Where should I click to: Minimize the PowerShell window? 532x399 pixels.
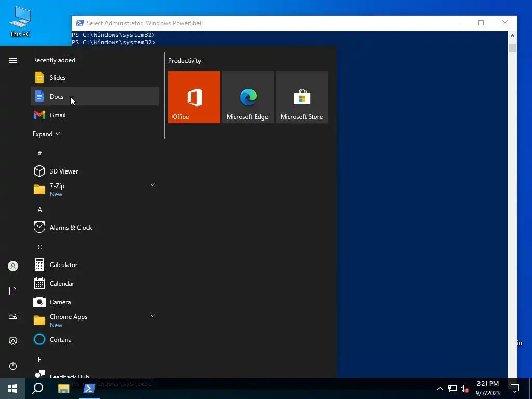click(x=458, y=23)
